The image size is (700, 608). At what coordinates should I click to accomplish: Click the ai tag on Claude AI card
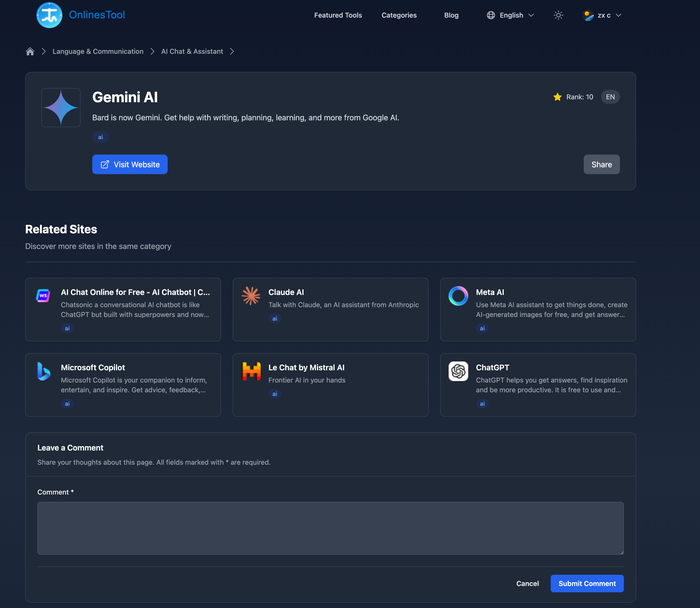click(275, 319)
